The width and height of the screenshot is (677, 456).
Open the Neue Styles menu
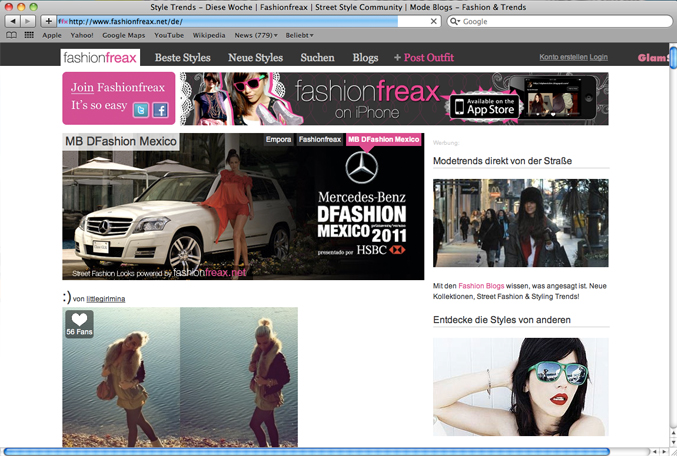tap(256, 57)
